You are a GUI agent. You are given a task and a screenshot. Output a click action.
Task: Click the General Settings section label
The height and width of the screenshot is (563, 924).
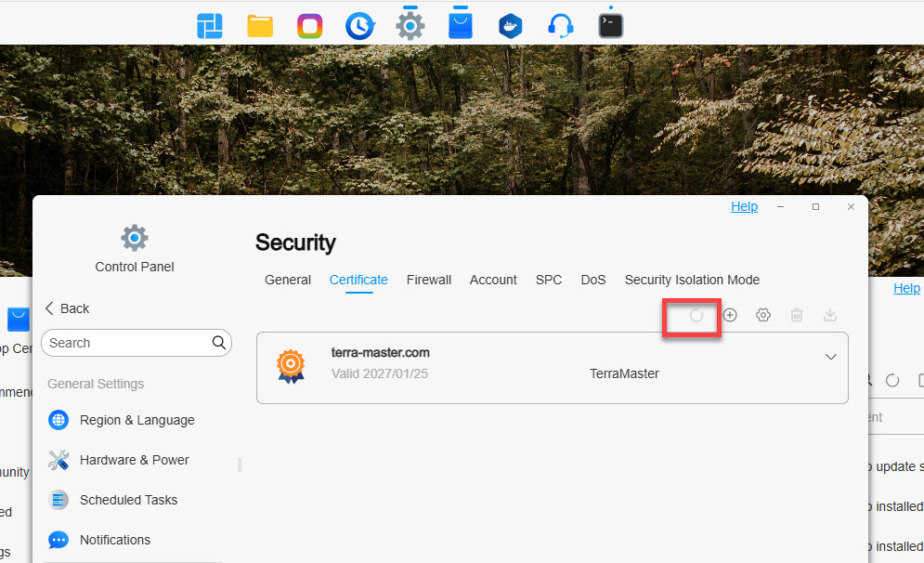click(96, 384)
